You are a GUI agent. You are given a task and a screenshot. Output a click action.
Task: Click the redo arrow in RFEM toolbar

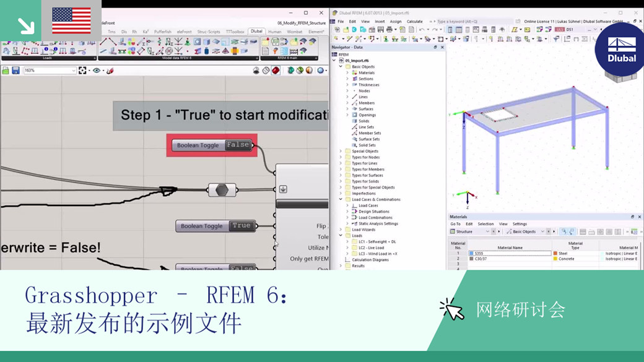pyautogui.click(x=435, y=30)
